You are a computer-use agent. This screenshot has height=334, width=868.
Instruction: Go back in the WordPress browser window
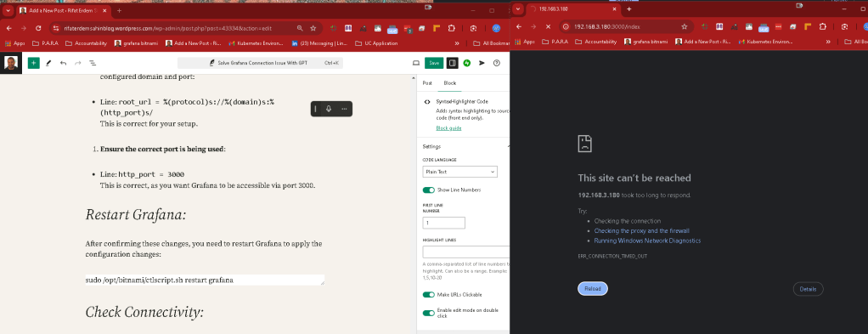[8, 28]
